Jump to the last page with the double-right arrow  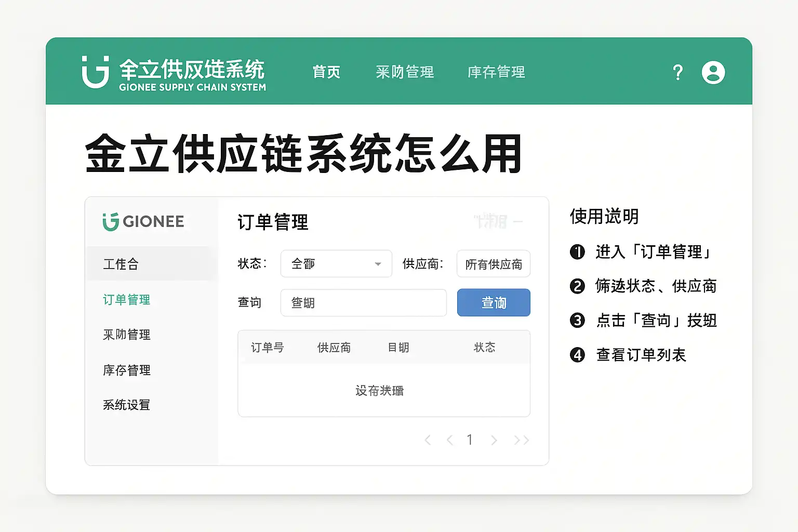click(x=521, y=440)
